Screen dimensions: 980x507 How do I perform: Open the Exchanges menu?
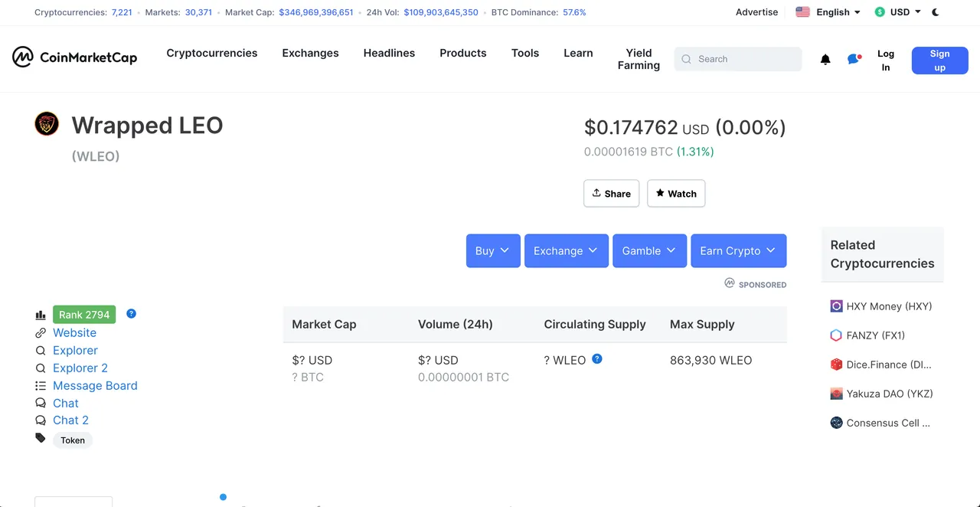tap(310, 53)
